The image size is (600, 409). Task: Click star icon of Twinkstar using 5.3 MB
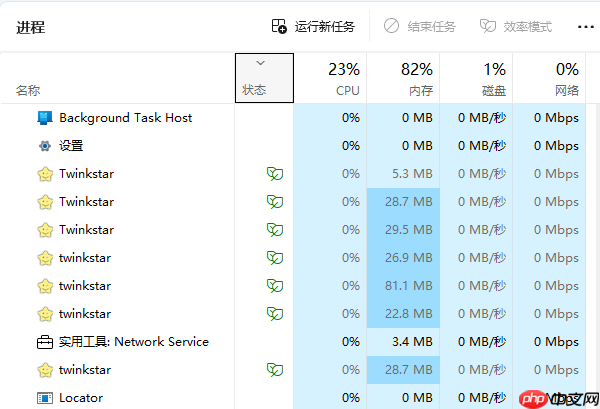tap(45, 174)
